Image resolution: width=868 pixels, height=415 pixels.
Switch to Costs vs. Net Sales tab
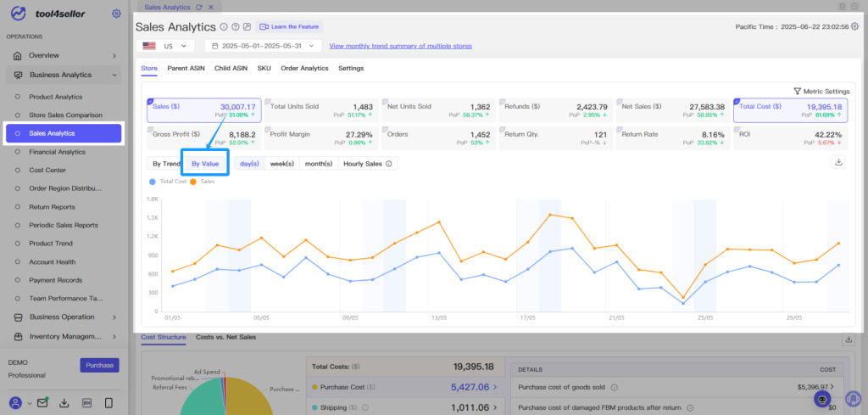(x=225, y=337)
